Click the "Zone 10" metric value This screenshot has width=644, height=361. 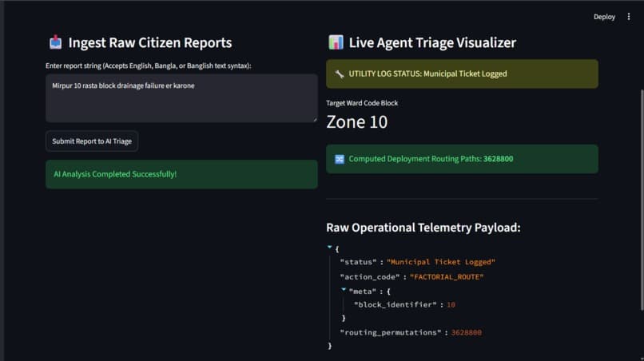[x=356, y=122]
